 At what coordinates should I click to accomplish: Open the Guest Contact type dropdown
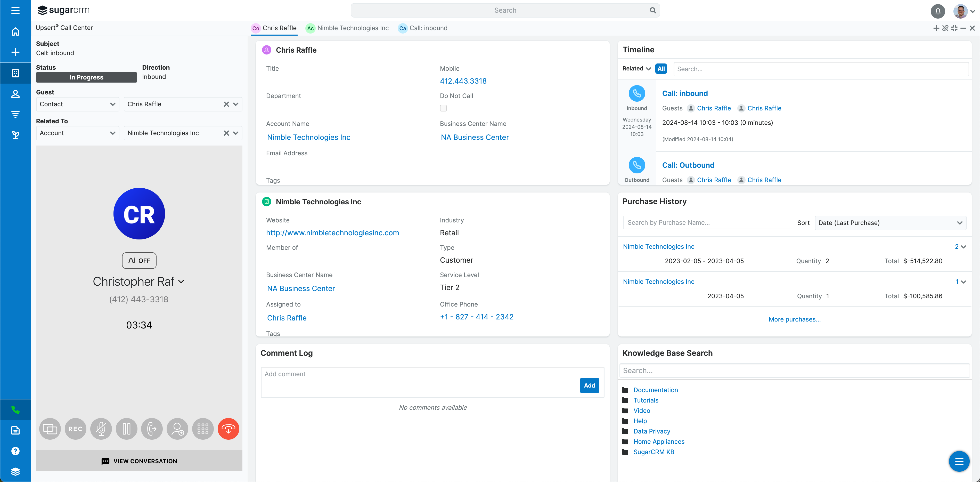click(x=77, y=104)
